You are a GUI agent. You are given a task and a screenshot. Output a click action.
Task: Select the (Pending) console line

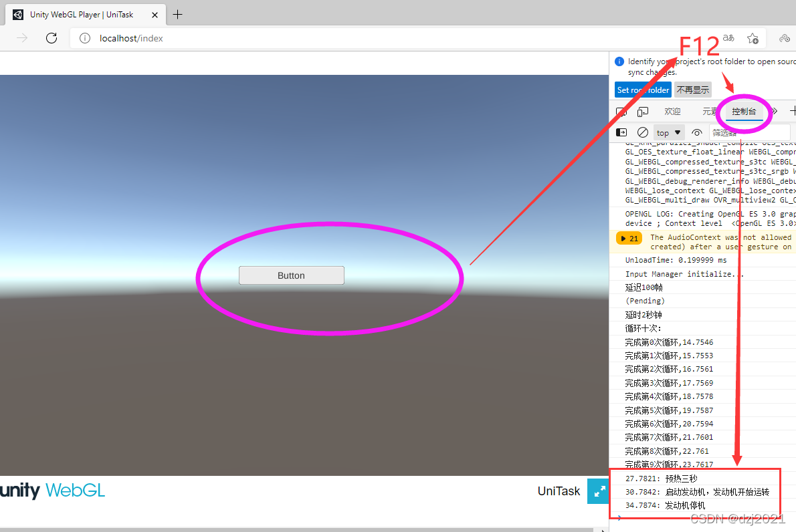(702, 301)
